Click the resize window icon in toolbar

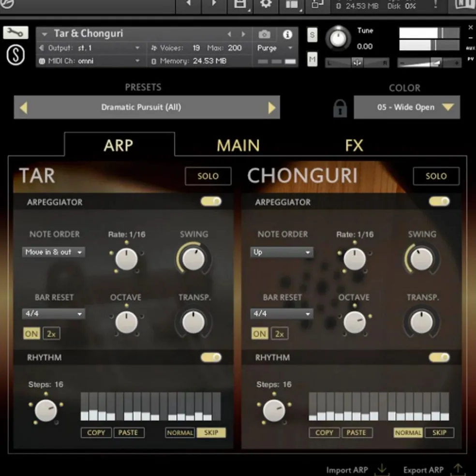click(x=317, y=4)
